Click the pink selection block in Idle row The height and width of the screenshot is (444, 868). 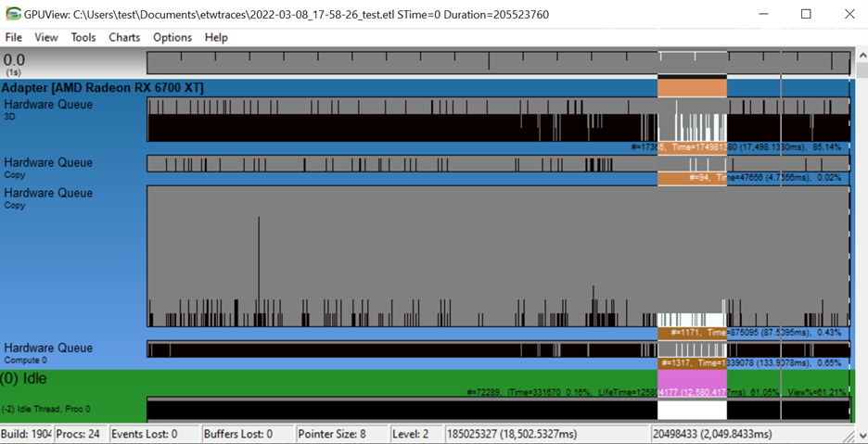coord(692,381)
